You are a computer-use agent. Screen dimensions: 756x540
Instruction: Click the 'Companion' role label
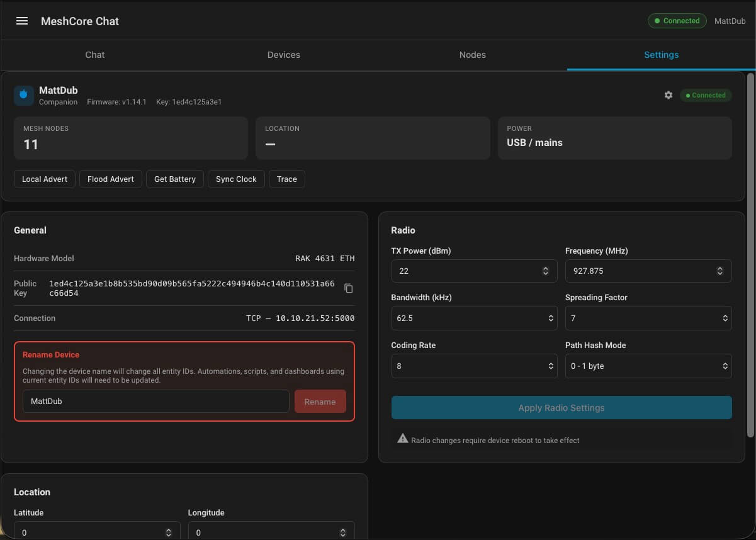point(59,102)
